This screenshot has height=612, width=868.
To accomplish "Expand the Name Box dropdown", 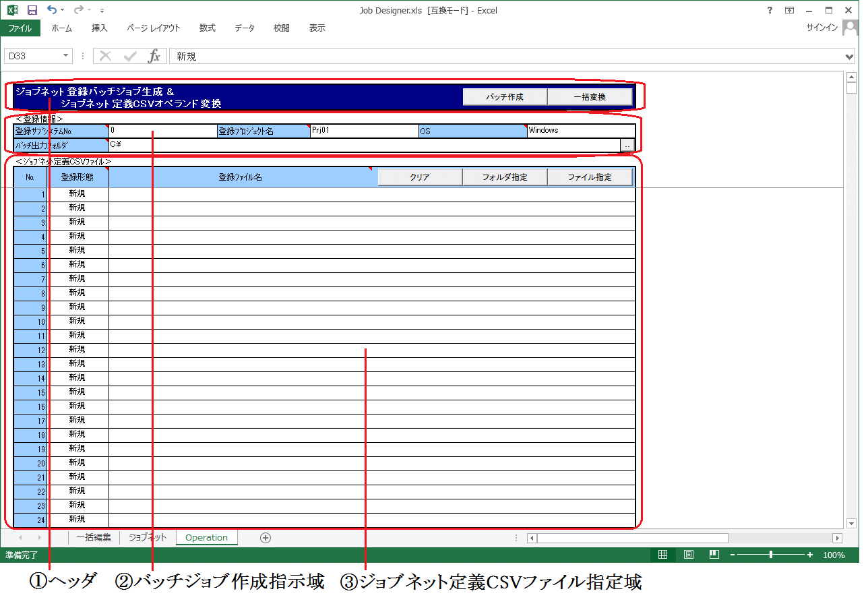I will (x=66, y=57).
